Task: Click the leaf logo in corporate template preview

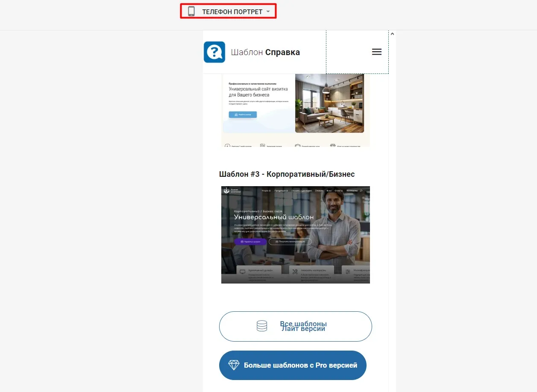Action: click(226, 191)
